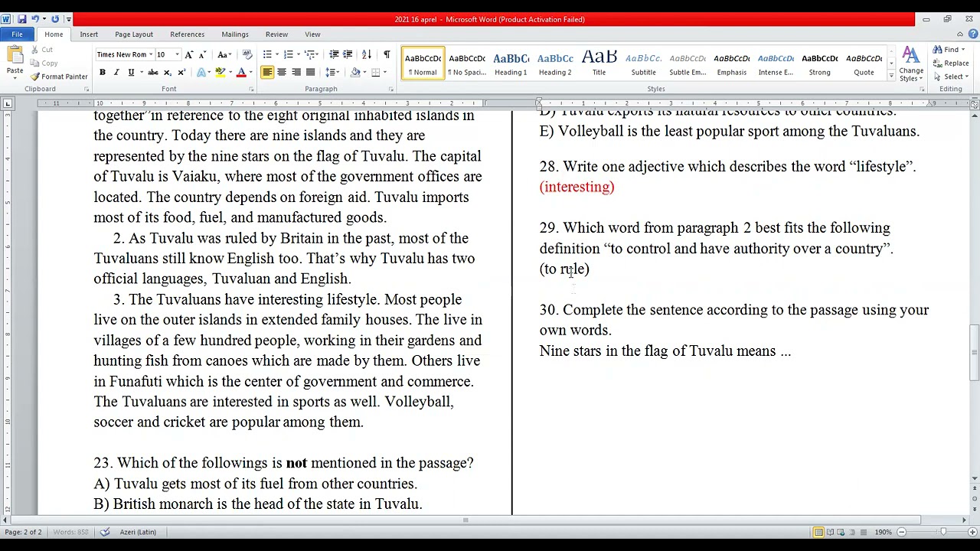The image size is (980, 551).
Task: Open the Find dropdown arrow
Action: click(963, 51)
